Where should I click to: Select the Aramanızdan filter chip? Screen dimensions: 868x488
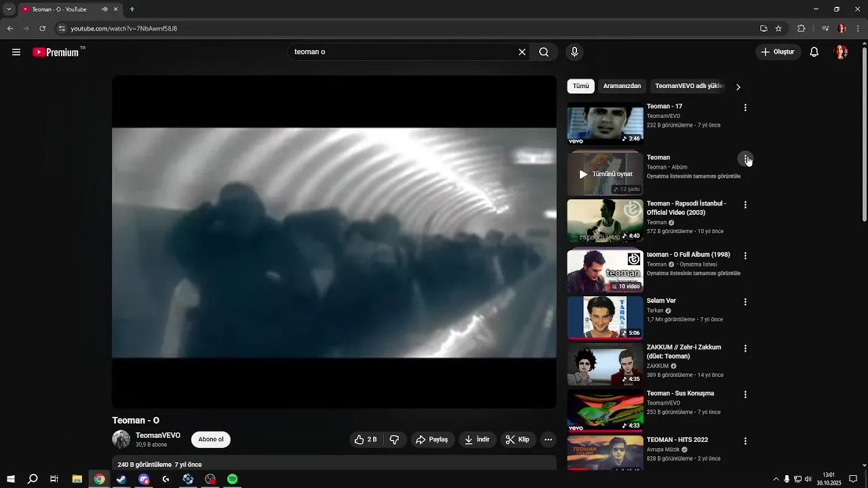click(622, 86)
